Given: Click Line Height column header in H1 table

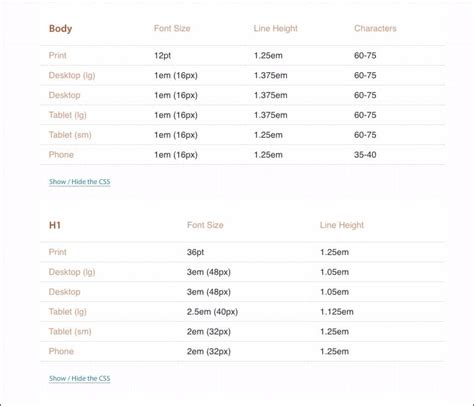Looking at the screenshot, I should [342, 225].
